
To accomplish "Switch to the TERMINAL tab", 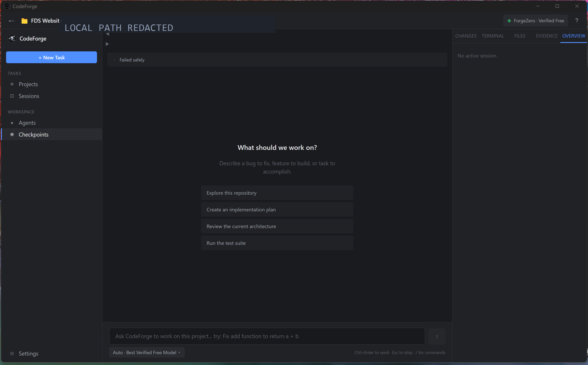I will click(493, 36).
